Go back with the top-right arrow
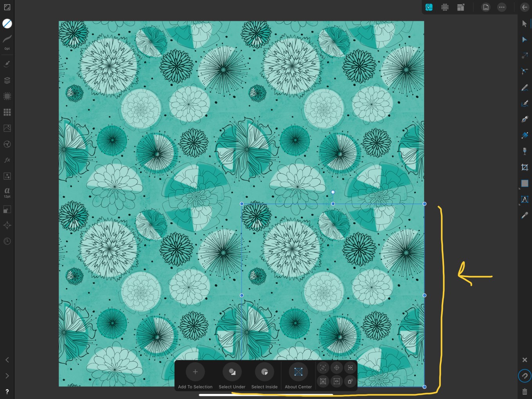The image size is (532, 399). pyautogui.click(x=525, y=7)
